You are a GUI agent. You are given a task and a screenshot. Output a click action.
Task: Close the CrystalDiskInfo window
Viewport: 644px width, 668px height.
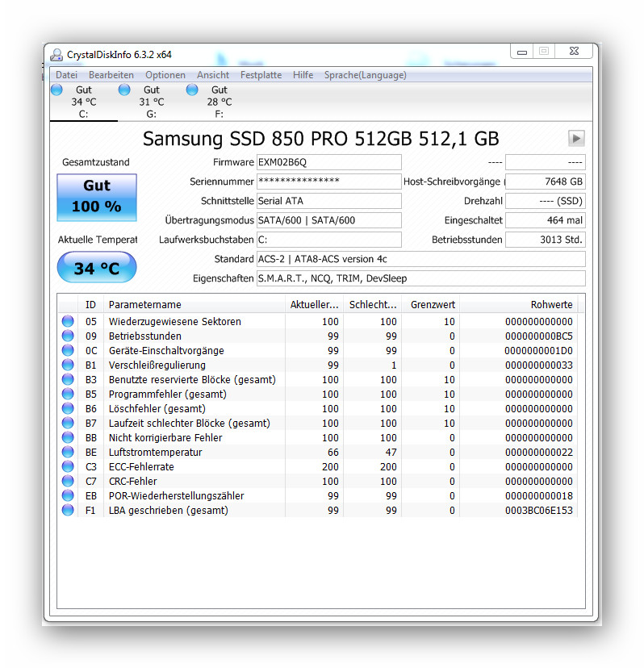[574, 51]
